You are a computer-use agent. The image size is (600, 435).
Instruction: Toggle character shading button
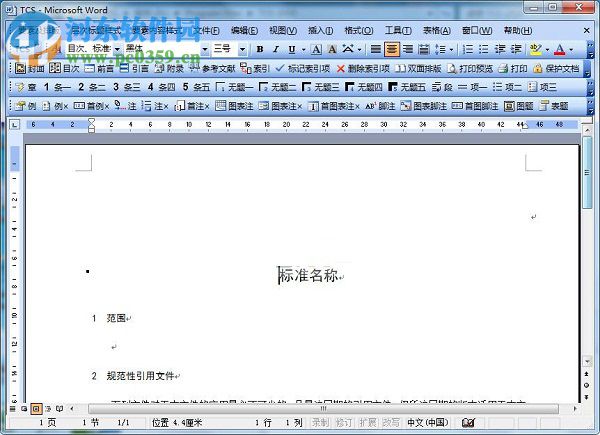(333, 49)
